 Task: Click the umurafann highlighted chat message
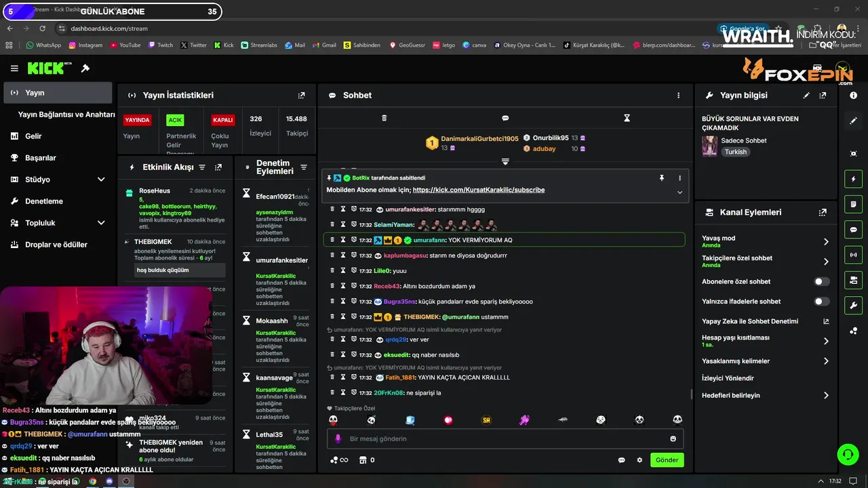(504, 240)
